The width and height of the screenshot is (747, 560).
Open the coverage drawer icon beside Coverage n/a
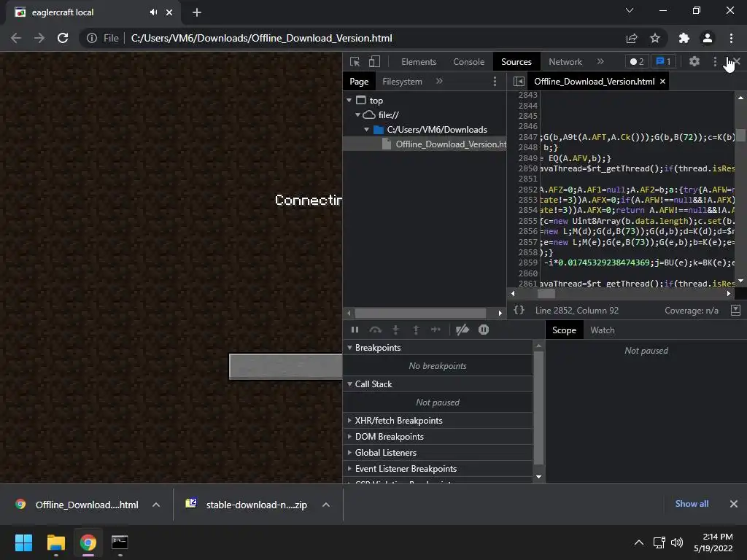(735, 310)
